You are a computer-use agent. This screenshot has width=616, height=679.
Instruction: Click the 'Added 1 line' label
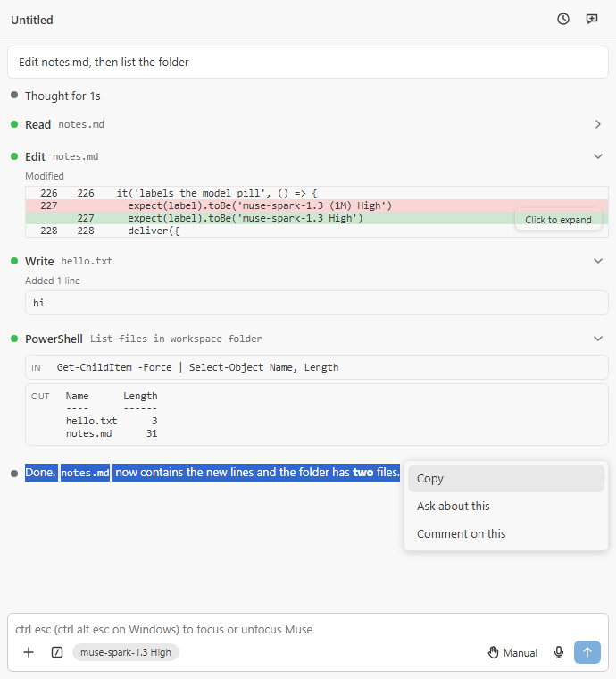point(53,281)
